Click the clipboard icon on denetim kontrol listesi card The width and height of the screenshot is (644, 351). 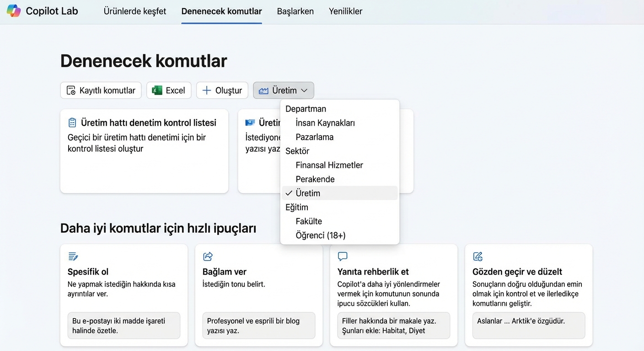point(72,122)
